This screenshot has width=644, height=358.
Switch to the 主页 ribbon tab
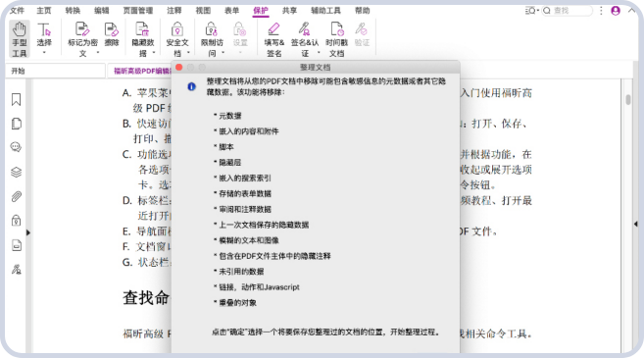(x=44, y=11)
